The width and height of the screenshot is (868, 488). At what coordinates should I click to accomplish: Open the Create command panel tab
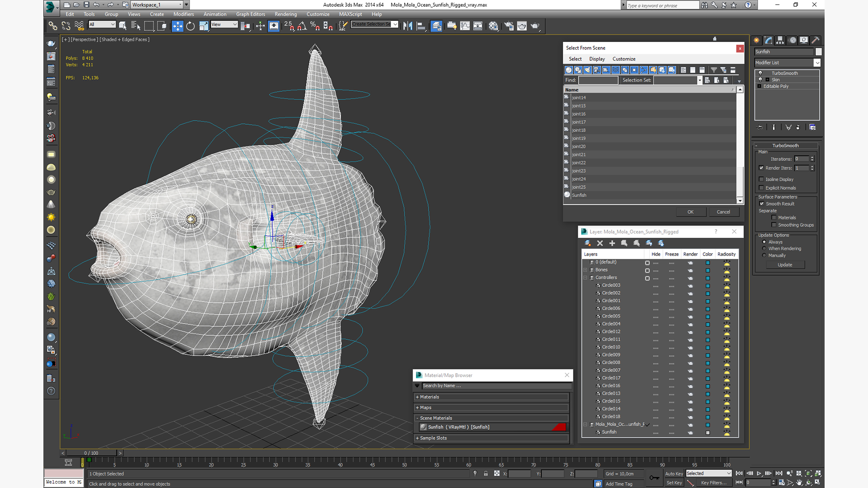click(757, 40)
